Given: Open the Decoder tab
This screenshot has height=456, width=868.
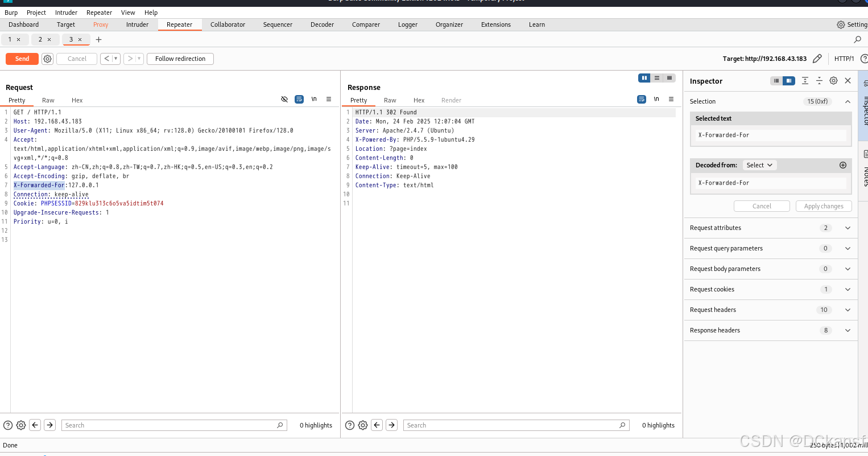Looking at the screenshot, I should pyautogui.click(x=322, y=24).
